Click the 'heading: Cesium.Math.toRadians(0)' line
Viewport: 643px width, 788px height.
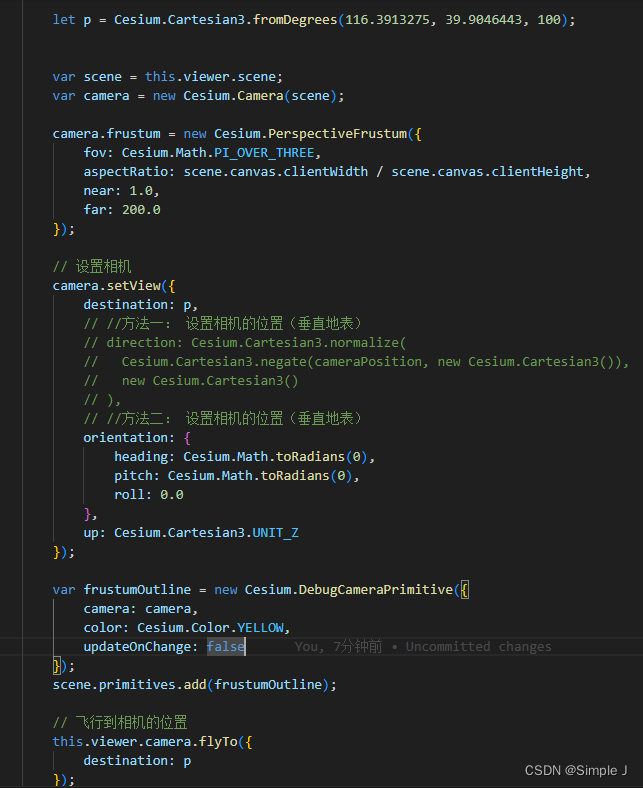click(x=244, y=457)
